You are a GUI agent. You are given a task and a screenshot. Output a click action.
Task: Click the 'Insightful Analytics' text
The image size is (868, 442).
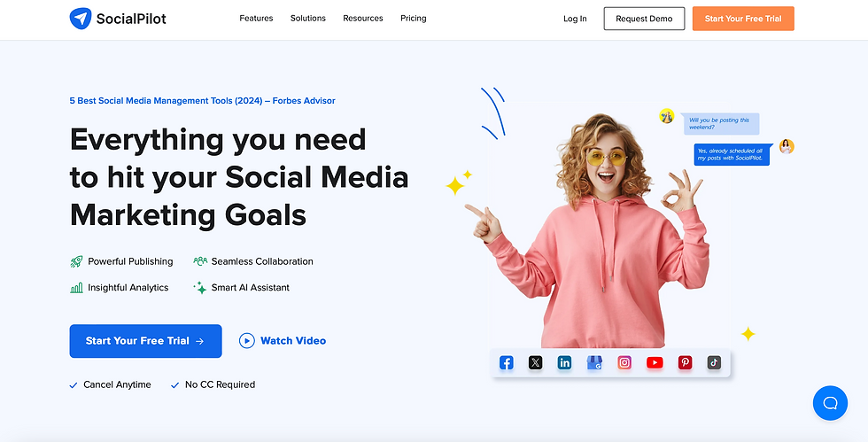(x=128, y=288)
